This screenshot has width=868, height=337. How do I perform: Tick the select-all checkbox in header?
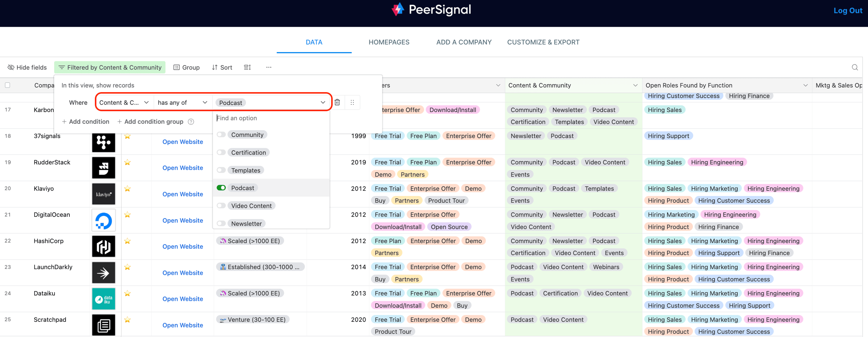coord(8,85)
